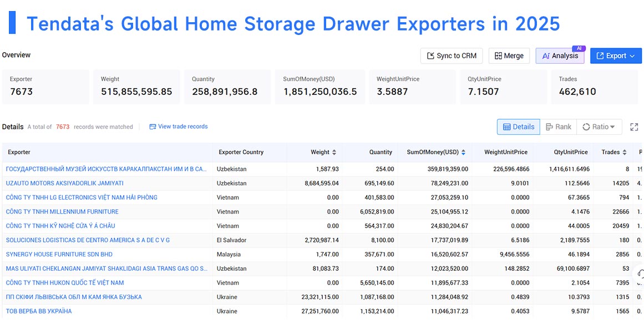Click the floating support headset icon

tap(640, 273)
